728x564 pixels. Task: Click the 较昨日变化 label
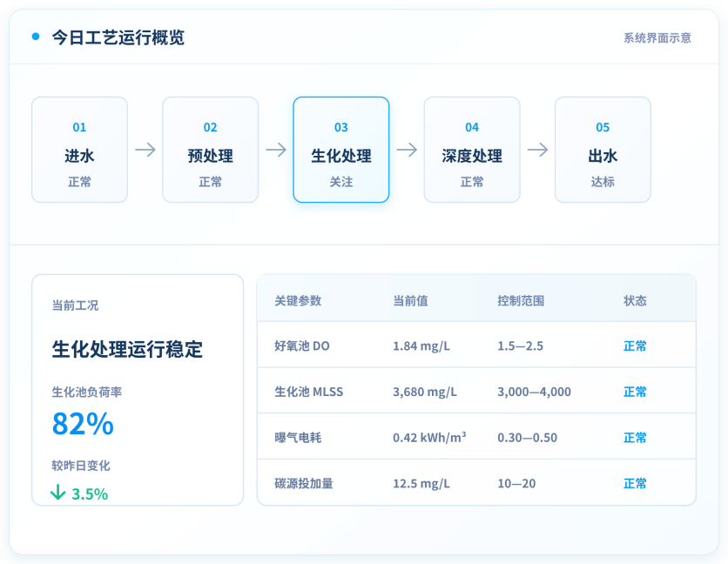(81, 465)
